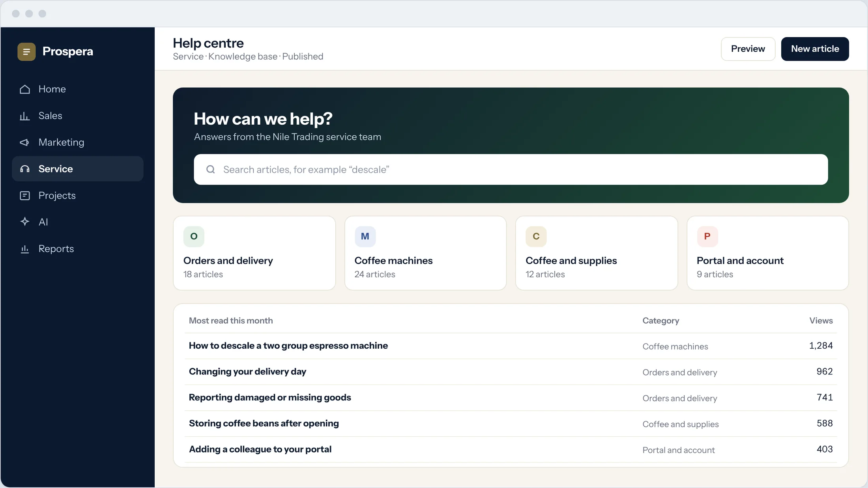Click the Sales bar chart icon

pyautogui.click(x=25, y=116)
